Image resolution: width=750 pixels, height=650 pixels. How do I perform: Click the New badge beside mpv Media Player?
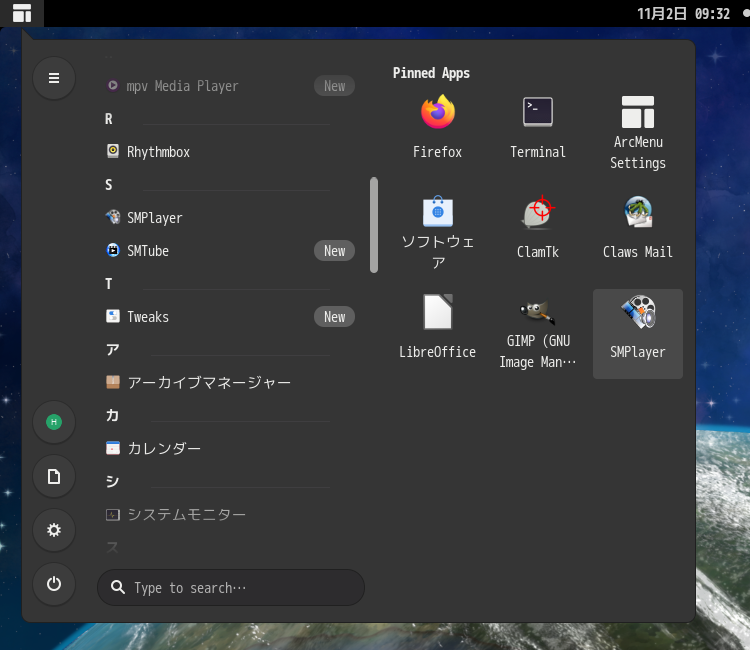(x=334, y=86)
